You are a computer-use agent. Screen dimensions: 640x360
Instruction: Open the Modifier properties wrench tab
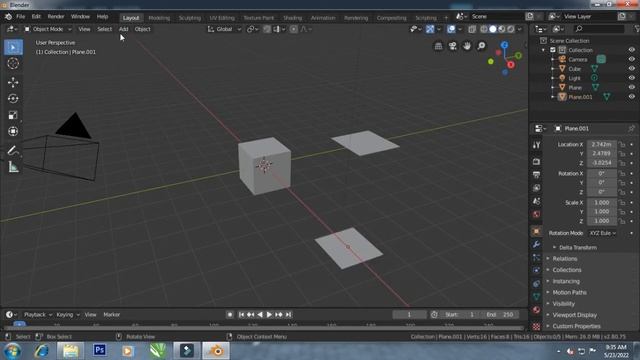536,244
